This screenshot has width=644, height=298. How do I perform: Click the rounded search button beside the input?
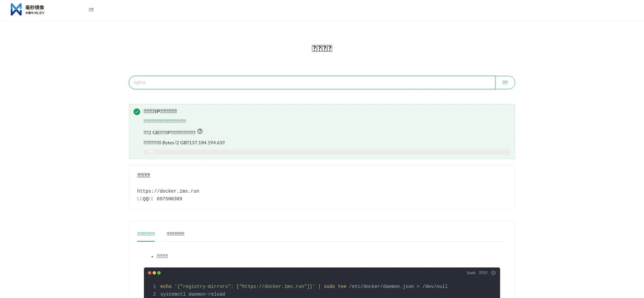505,83
